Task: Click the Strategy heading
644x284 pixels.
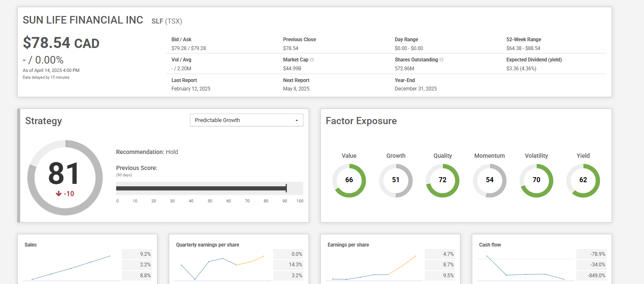Action: pos(43,121)
